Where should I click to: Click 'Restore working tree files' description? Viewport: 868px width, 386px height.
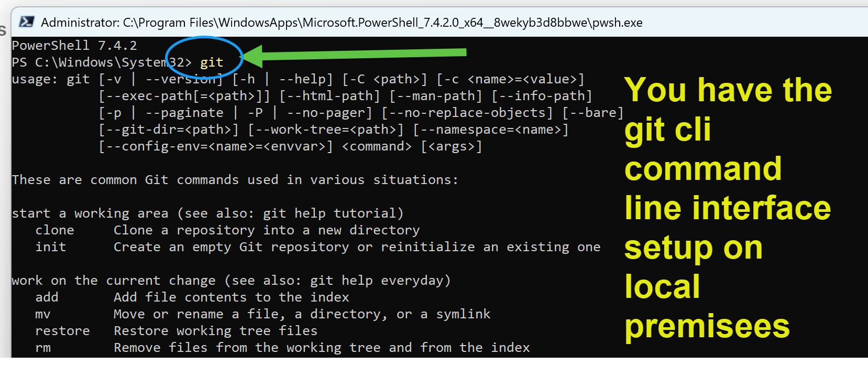point(216,331)
